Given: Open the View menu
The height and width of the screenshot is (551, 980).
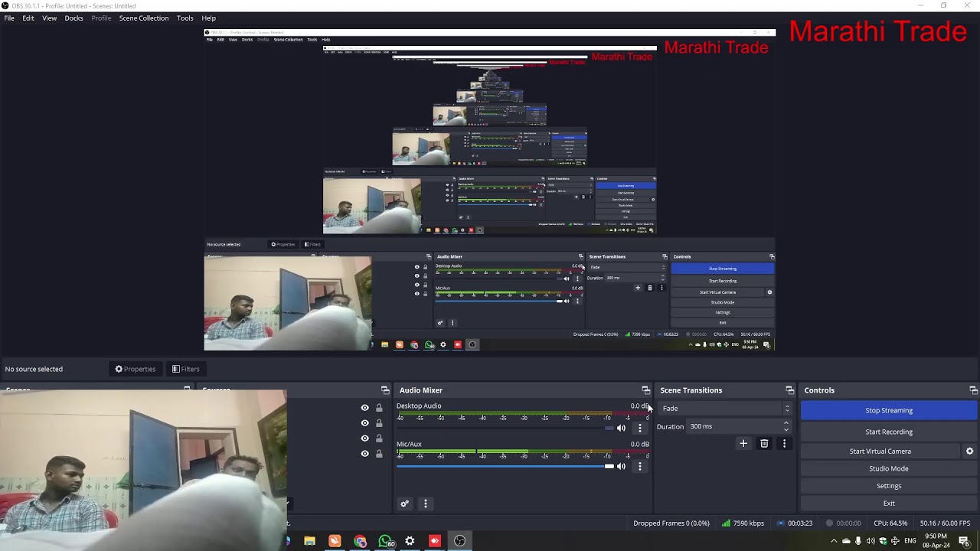Looking at the screenshot, I should click(x=49, y=18).
